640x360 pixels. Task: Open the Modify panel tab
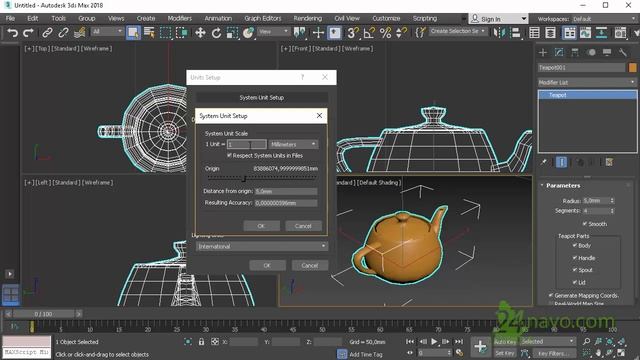point(559,52)
